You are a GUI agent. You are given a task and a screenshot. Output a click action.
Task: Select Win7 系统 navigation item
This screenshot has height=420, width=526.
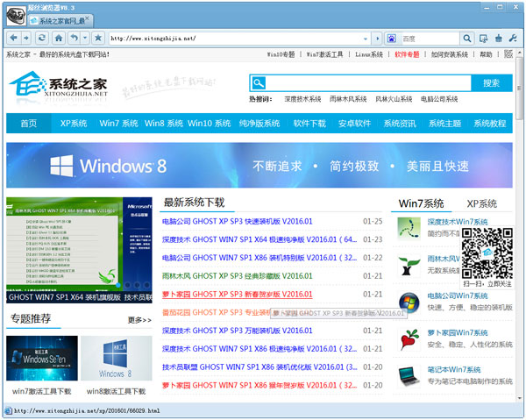[x=118, y=124]
